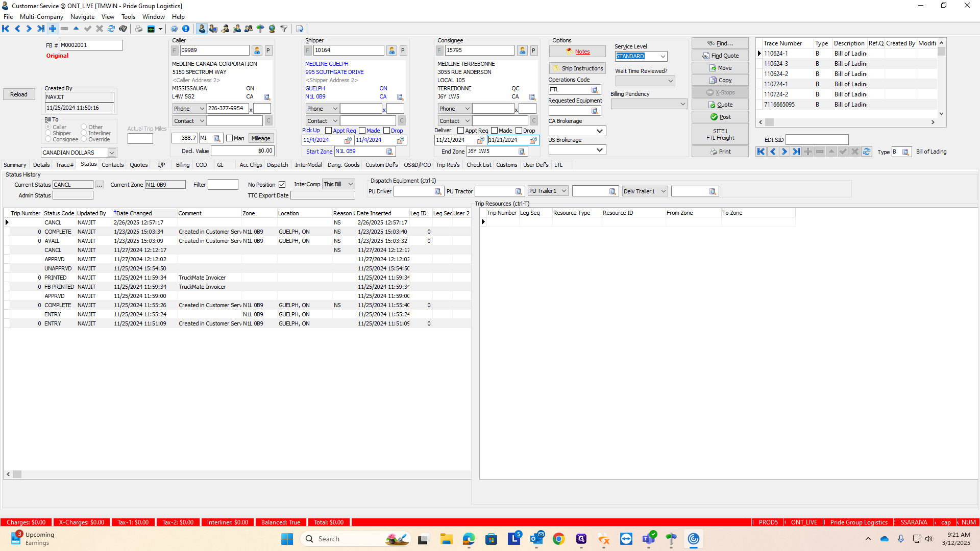Select the Shipper Bill To radio button
This screenshot has height=551, width=980.
click(48, 133)
